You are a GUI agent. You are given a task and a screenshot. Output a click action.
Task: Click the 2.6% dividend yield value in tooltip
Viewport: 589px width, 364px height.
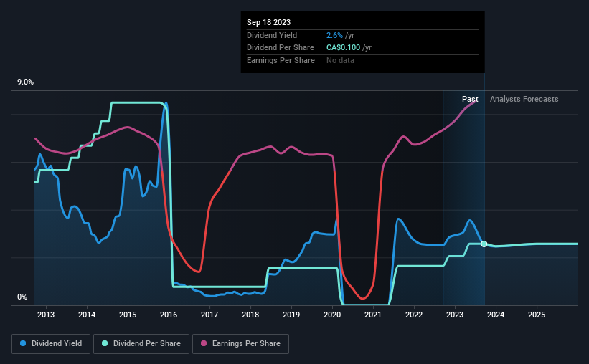pos(334,35)
